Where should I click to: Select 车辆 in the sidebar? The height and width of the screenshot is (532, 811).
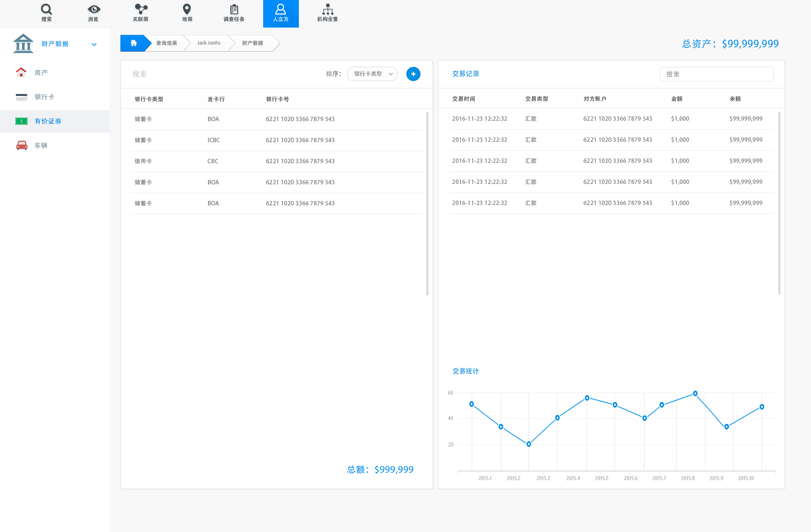pyautogui.click(x=41, y=145)
